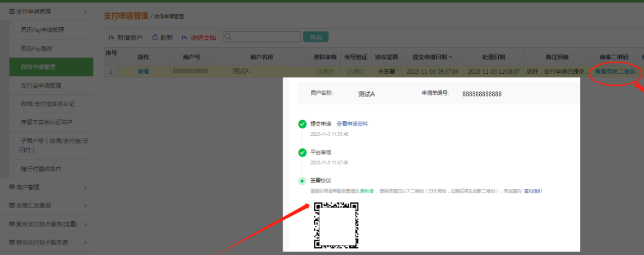Viewport: 644px width, 255px height.
Task: Click the 2023-11-03 12:08:07 date cell
Action: tap(493, 72)
